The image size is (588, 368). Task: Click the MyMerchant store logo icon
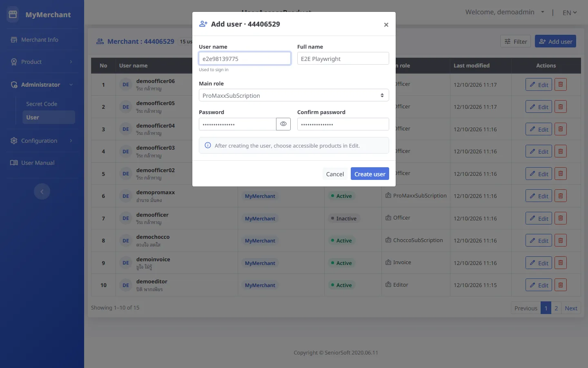(13, 14)
